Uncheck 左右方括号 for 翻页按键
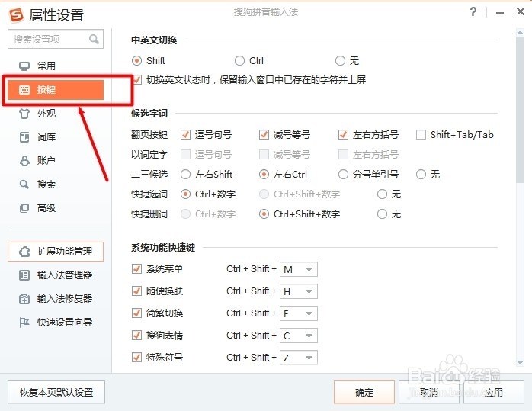 pyautogui.click(x=343, y=135)
